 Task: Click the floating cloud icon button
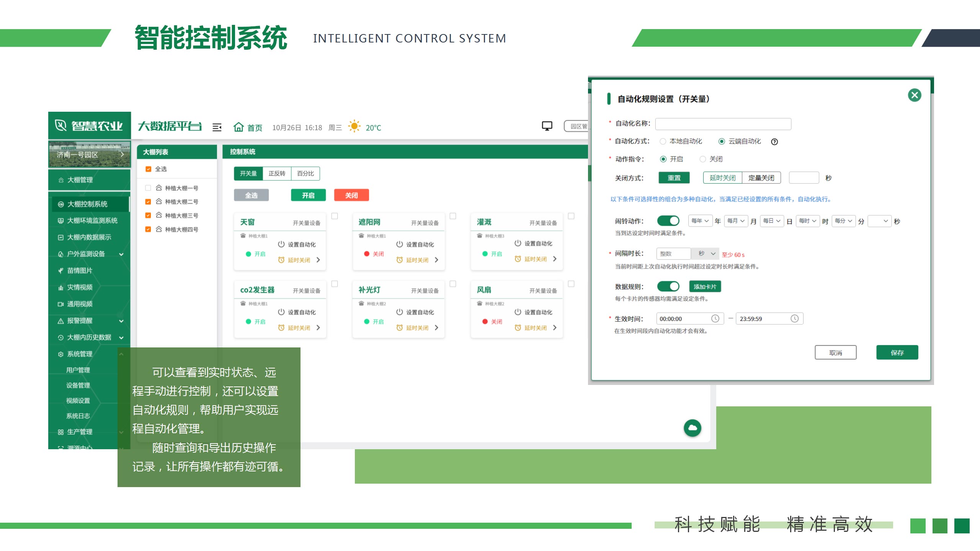(x=693, y=428)
